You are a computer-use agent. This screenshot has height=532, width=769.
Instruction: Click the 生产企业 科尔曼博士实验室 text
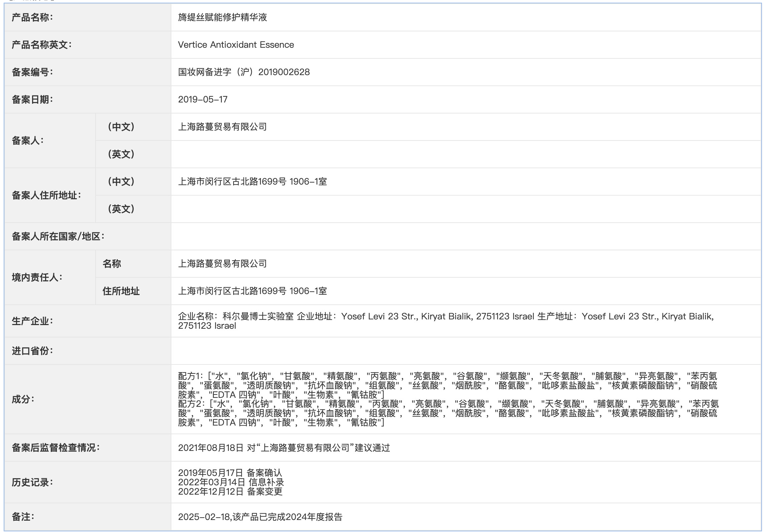[258, 316]
